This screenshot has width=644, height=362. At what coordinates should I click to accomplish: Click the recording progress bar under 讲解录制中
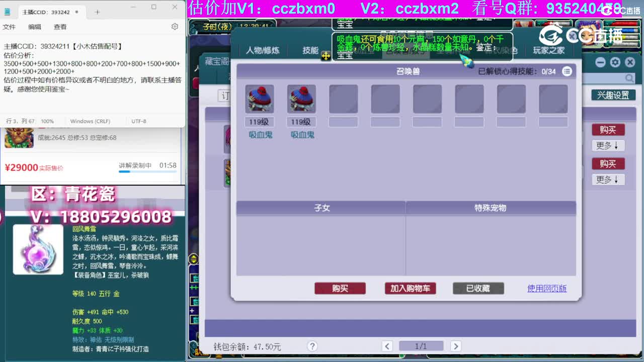[x=147, y=171]
